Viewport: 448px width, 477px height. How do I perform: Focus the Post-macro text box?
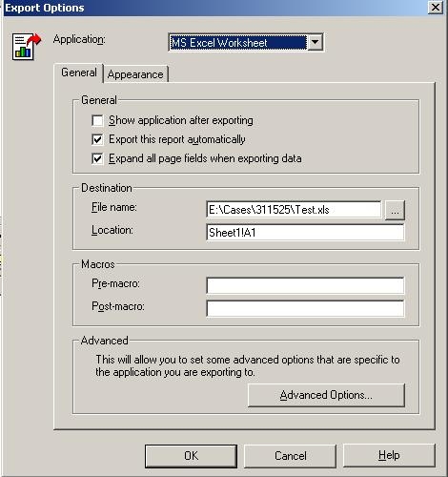pyautogui.click(x=305, y=308)
